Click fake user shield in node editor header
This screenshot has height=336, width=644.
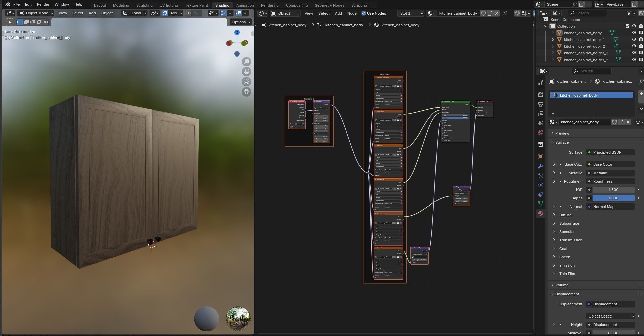coord(483,13)
